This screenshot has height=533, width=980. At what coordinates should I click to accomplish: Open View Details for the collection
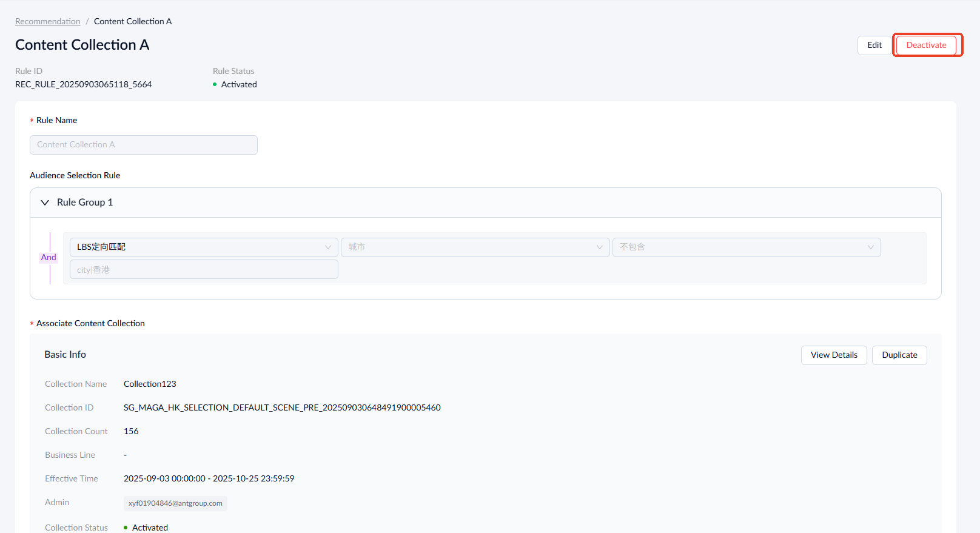(x=834, y=355)
